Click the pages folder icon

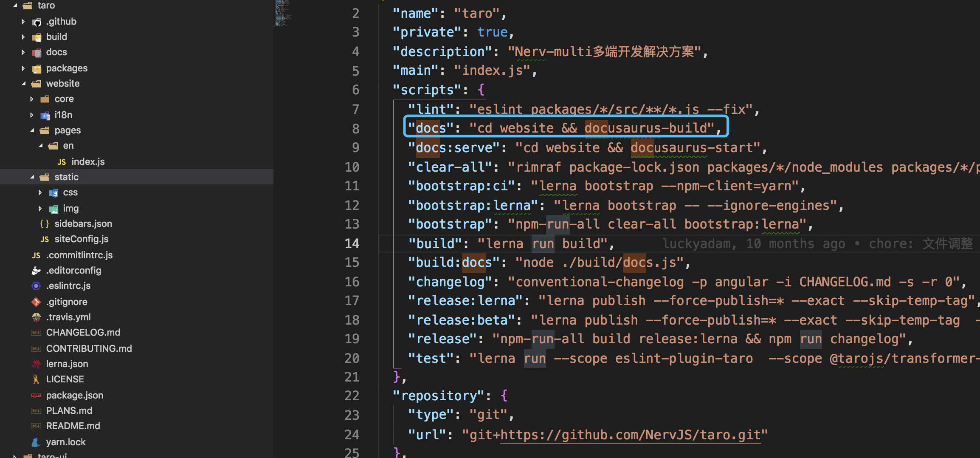45,130
